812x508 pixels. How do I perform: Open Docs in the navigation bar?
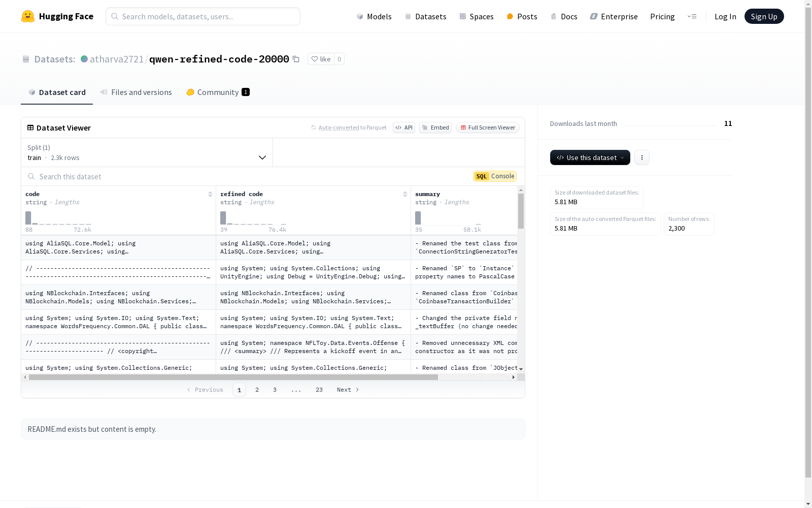[564, 16]
